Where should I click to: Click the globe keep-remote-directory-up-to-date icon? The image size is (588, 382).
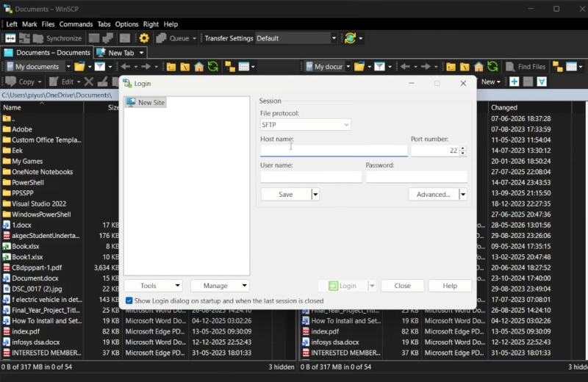[351, 38]
